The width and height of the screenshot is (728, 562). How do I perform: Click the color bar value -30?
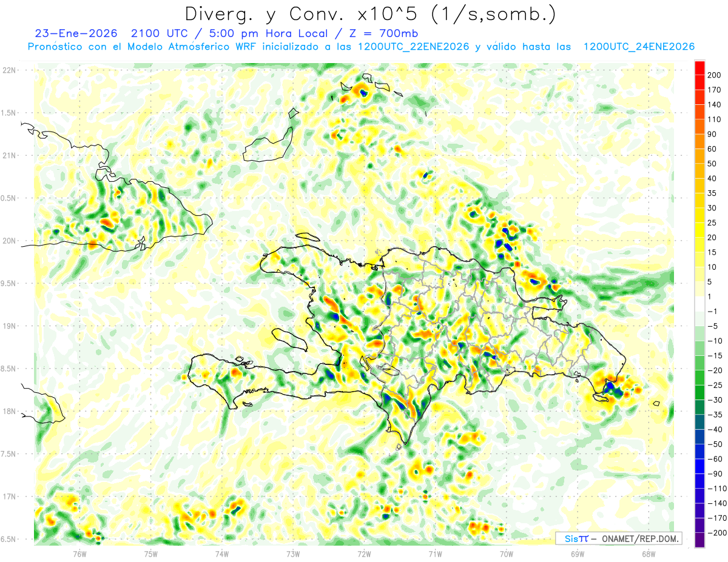tap(716, 400)
